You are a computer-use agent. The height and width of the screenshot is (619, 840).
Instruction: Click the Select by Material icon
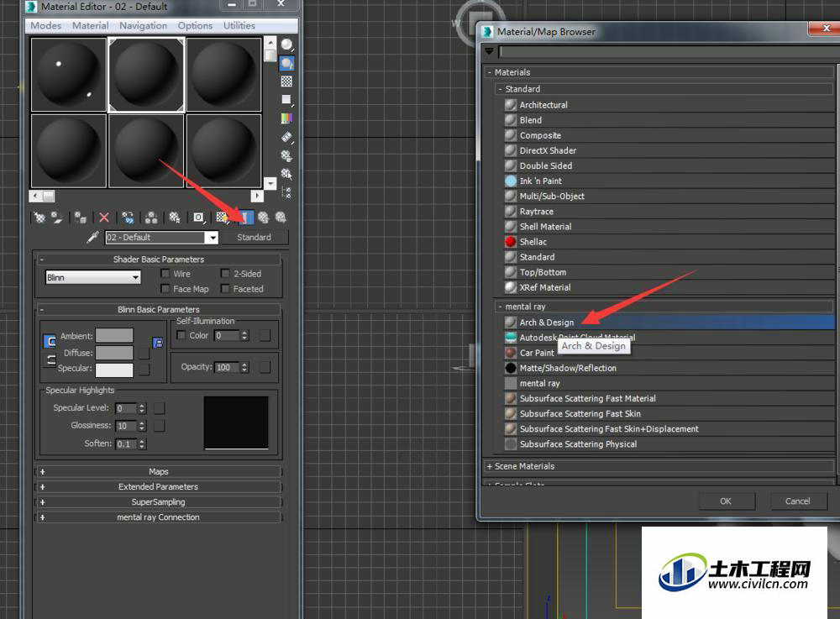287,174
